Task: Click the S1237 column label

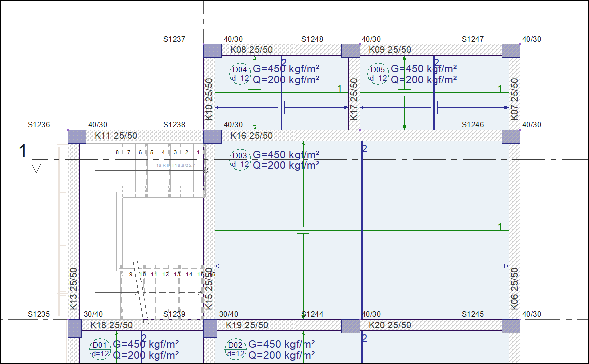Action: point(174,39)
